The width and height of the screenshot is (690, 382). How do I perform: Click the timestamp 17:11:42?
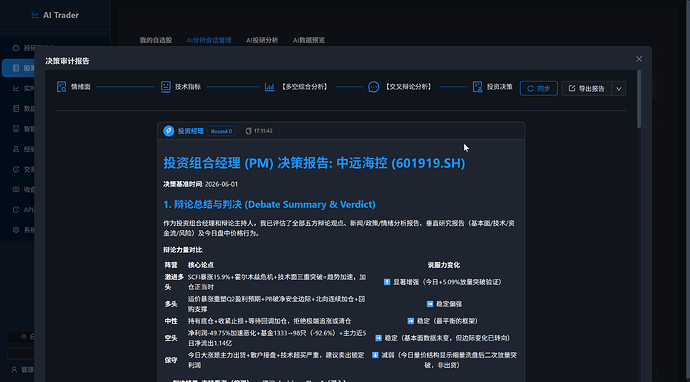pos(263,131)
